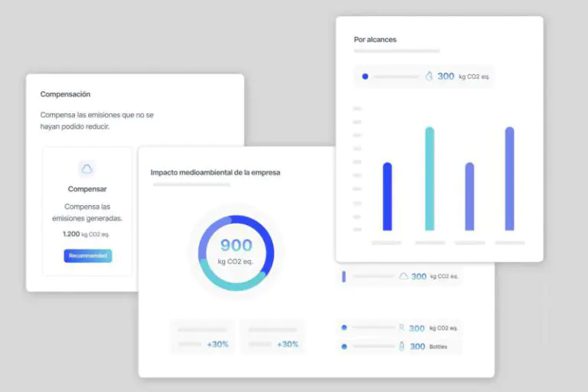Click the water drop icon in Por alcances
The image size is (588, 392).
[429, 77]
